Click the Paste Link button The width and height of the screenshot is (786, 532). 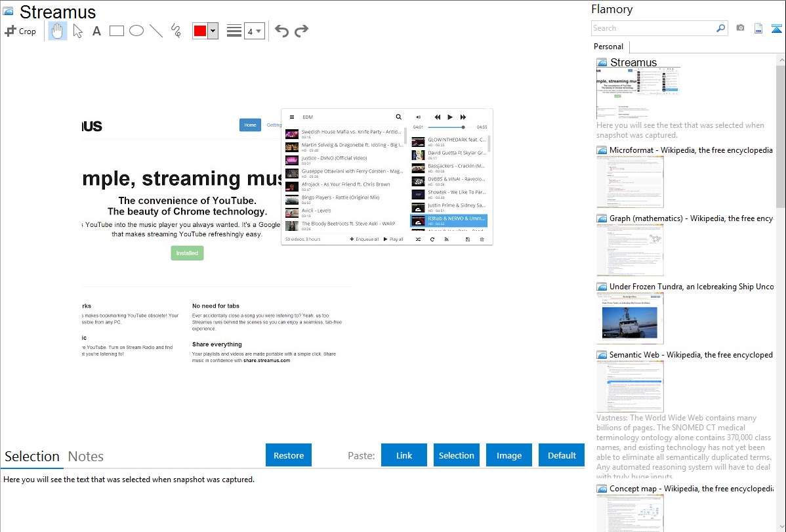[x=404, y=455]
